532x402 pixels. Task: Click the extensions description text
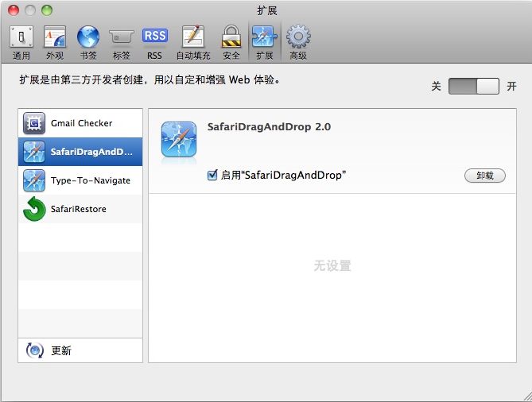150,79
